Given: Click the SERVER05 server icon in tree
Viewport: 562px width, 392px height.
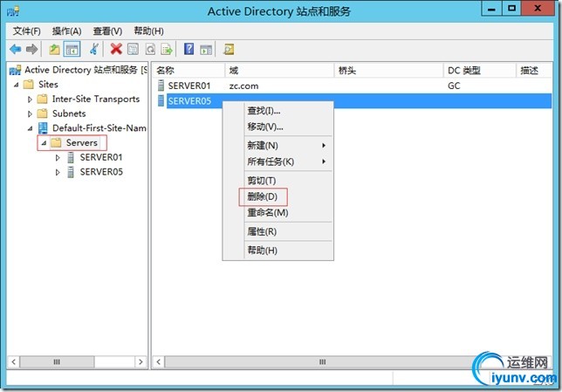Looking at the screenshot, I should [71, 172].
